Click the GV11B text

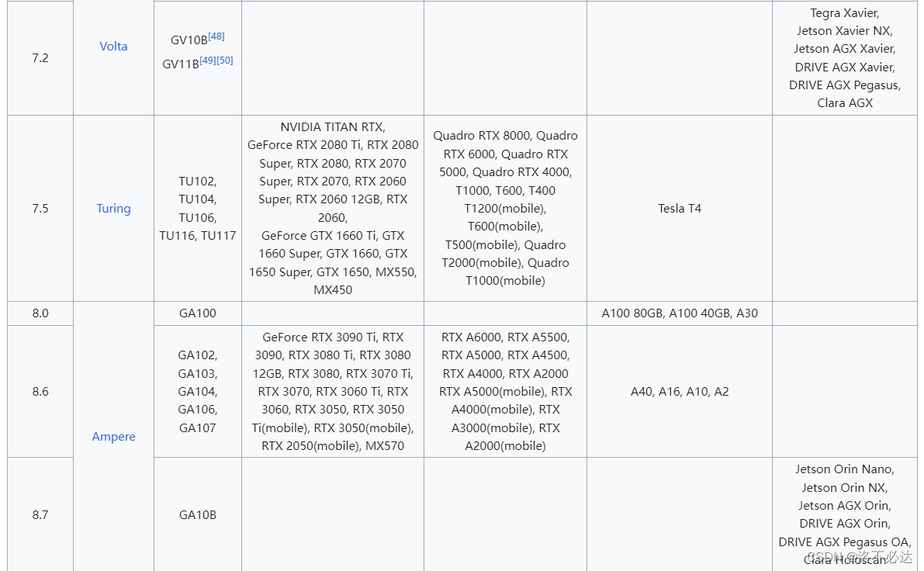[x=180, y=64]
